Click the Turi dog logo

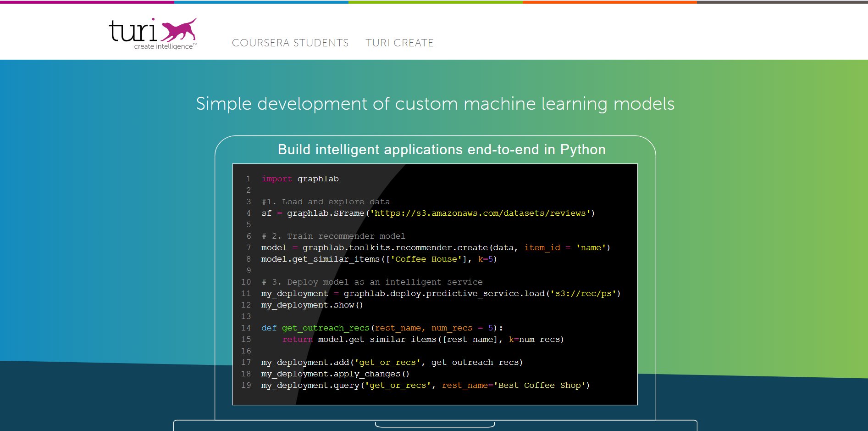(153, 34)
